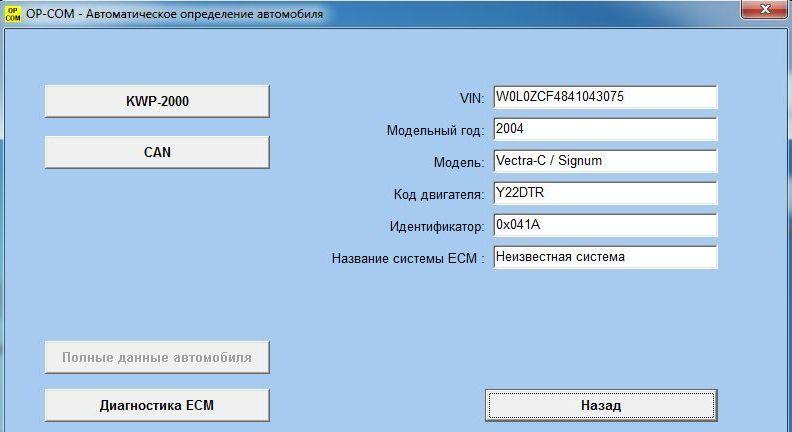Click the Код двигателя field Y22DTR
The image size is (792, 432).
pyautogui.click(x=605, y=193)
